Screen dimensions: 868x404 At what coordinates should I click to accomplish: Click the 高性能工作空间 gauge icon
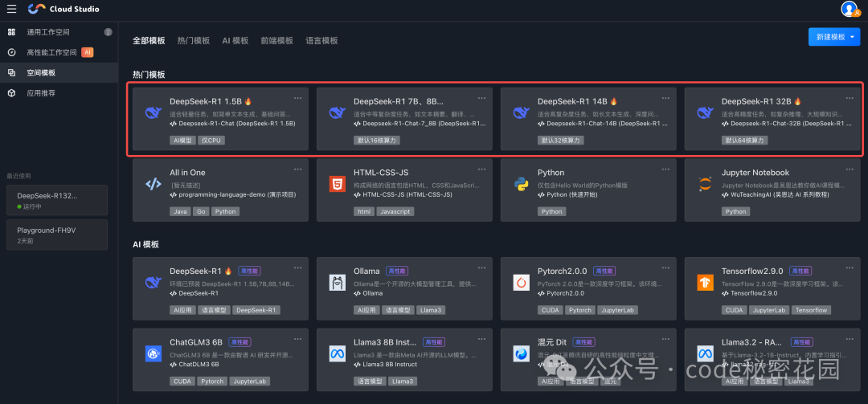pos(11,52)
